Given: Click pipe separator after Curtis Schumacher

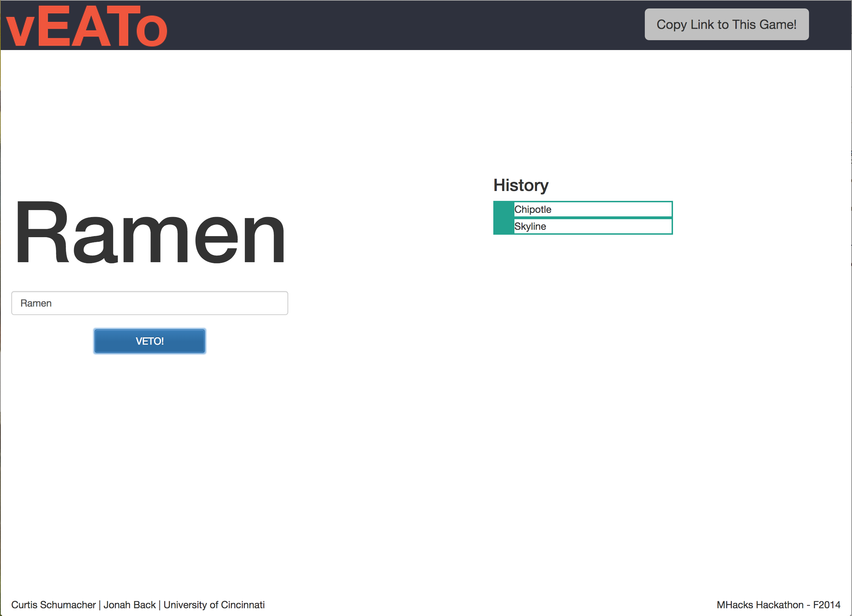Looking at the screenshot, I should [x=100, y=605].
